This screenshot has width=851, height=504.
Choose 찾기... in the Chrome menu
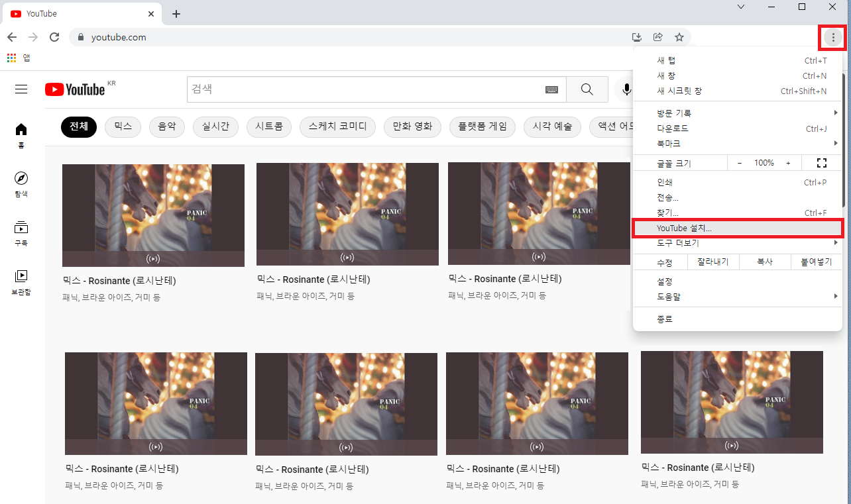tap(737, 213)
